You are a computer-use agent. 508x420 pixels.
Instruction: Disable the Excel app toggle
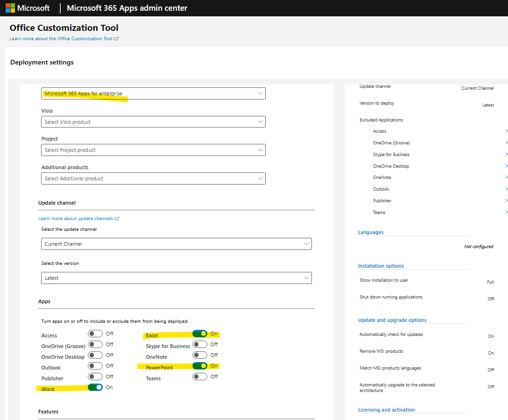click(x=199, y=334)
